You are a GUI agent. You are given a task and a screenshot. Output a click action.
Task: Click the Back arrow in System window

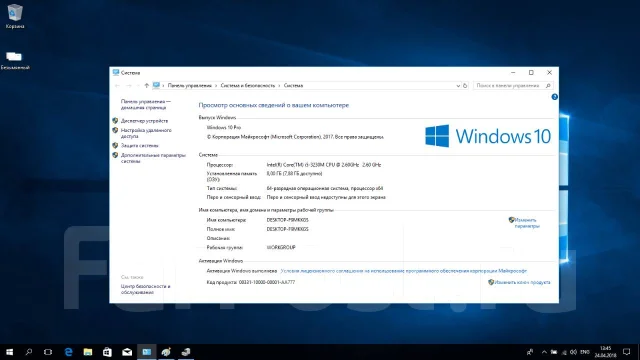118,86
